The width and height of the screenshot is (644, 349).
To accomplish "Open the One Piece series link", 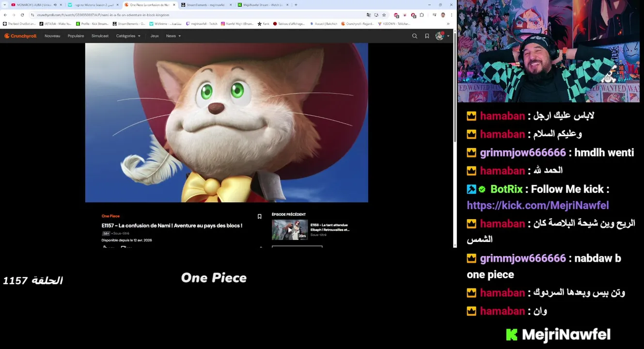I will [x=110, y=216].
